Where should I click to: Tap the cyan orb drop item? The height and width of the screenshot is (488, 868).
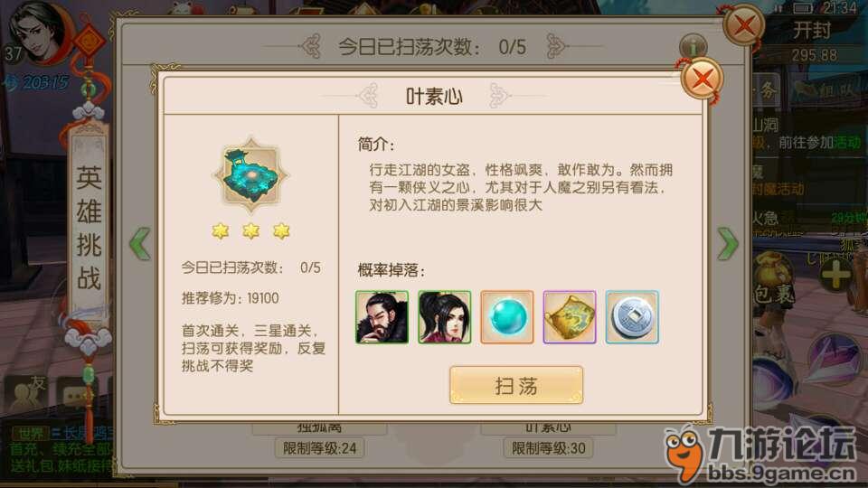coord(507,317)
